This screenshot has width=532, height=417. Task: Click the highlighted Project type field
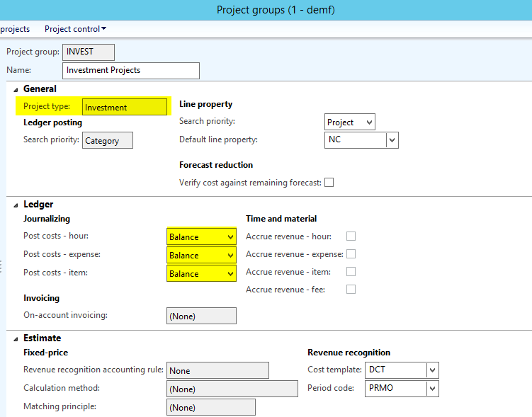point(125,108)
